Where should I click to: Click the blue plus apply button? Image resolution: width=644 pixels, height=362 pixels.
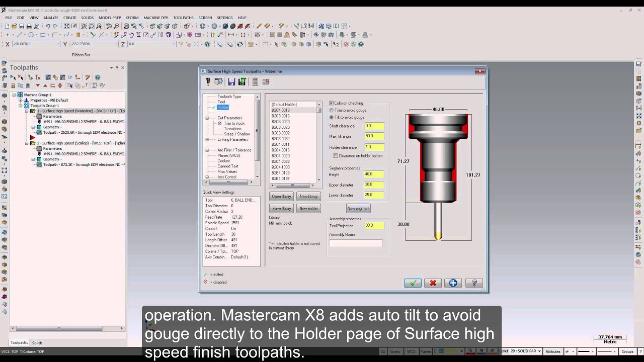[x=453, y=283]
